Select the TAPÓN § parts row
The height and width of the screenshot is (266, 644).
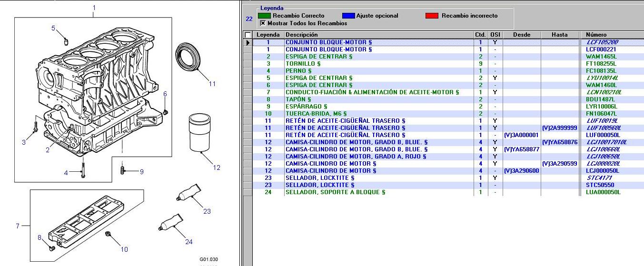tap(298, 99)
